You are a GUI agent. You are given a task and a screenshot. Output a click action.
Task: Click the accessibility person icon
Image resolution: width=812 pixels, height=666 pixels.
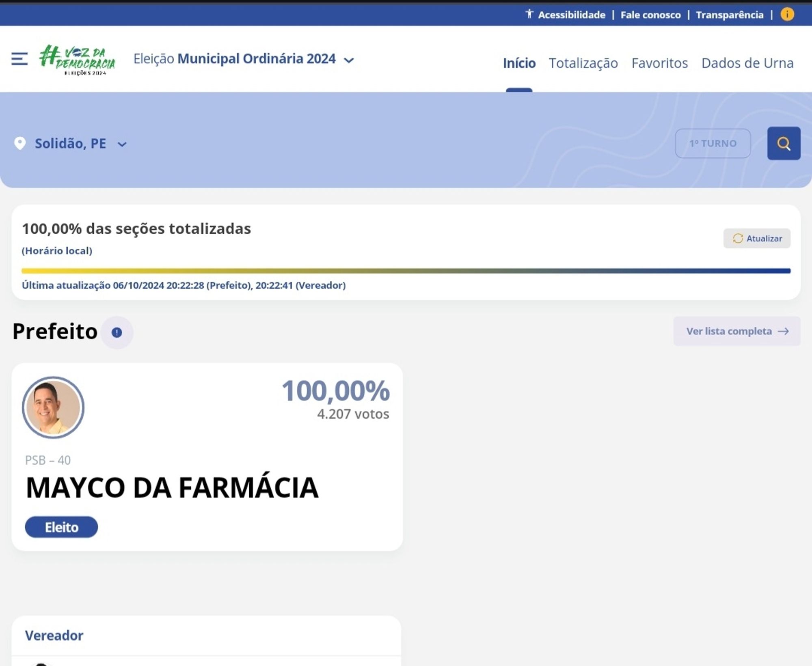click(x=529, y=14)
